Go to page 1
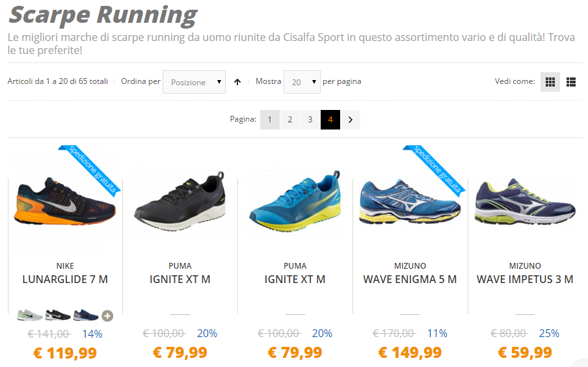Viewport: 588px width, 367px height. pyautogui.click(x=270, y=120)
